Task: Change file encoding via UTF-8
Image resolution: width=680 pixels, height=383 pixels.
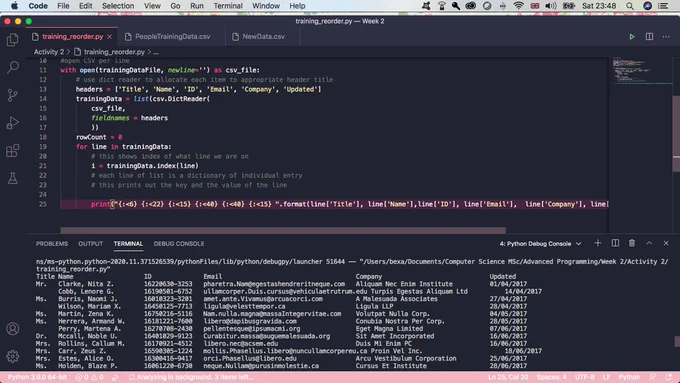Action: pyautogui.click(x=585, y=377)
